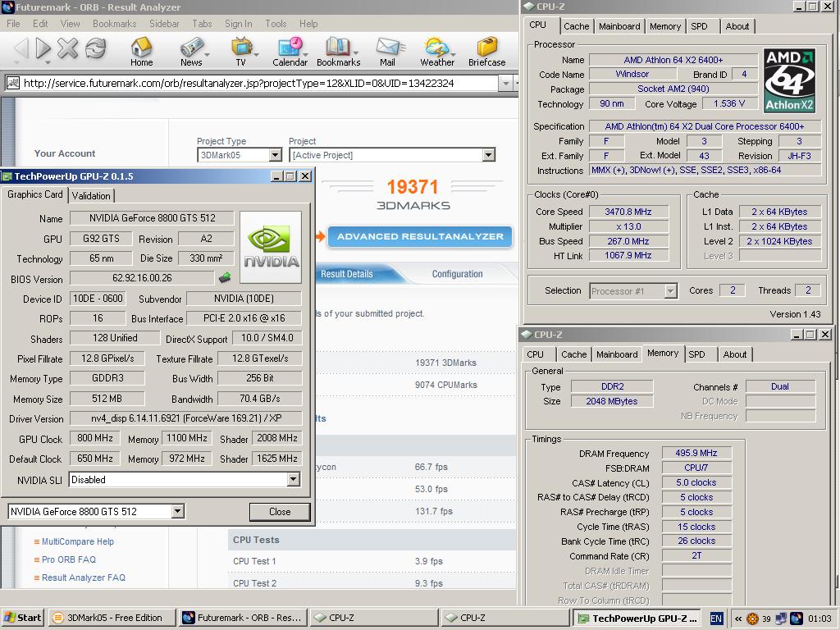Image resolution: width=840 pixels, height=630 pixels.
Task: Open the Pro ORB FAQ link
Action: point(69,559)
